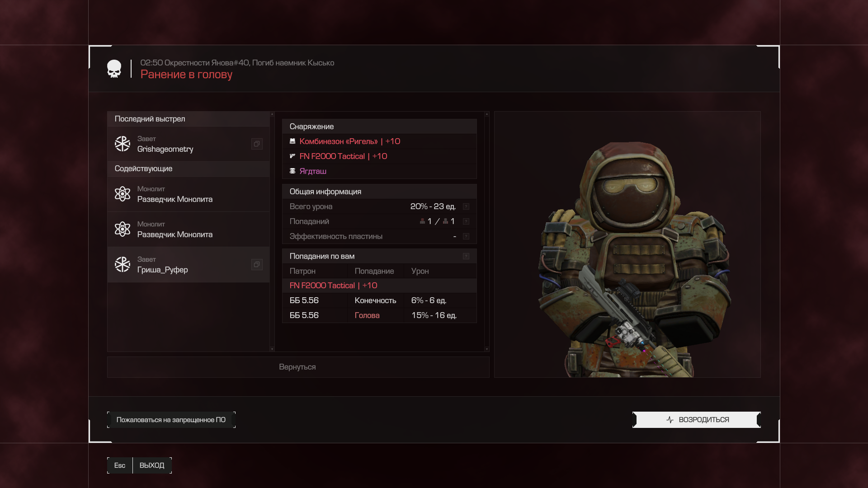The width and height of the screenshot is (868, 488).
Task: Click the pulse icon on Возродиться button
Action: coord(670,420)
